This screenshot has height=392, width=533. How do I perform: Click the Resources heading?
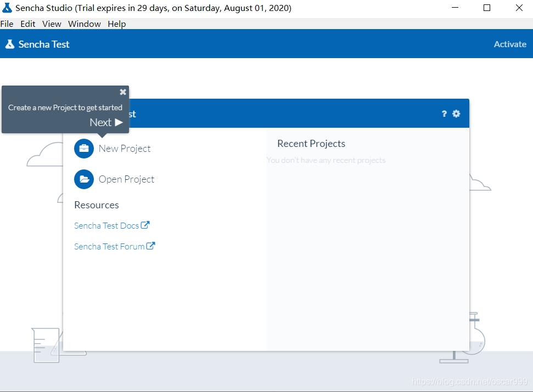click(97, 205)
